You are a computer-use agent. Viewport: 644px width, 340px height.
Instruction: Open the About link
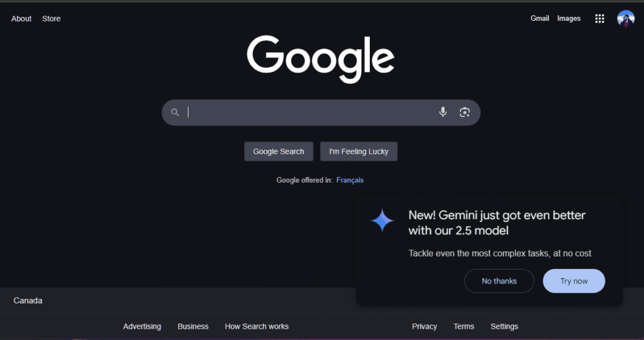point(21,18)
